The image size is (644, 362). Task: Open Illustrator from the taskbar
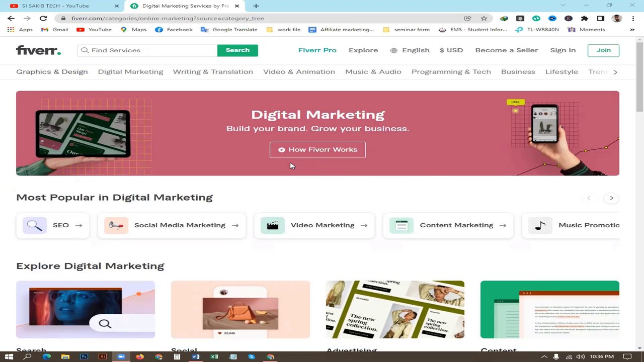click(103, 356)
